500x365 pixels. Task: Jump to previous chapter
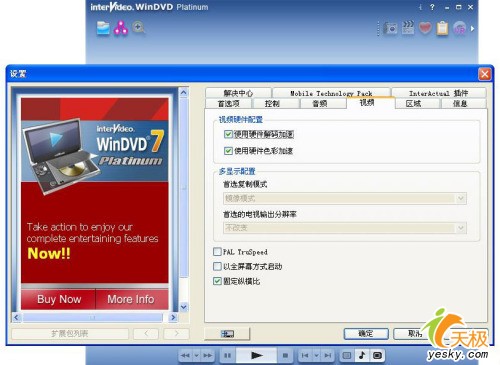tap(305, 355)
